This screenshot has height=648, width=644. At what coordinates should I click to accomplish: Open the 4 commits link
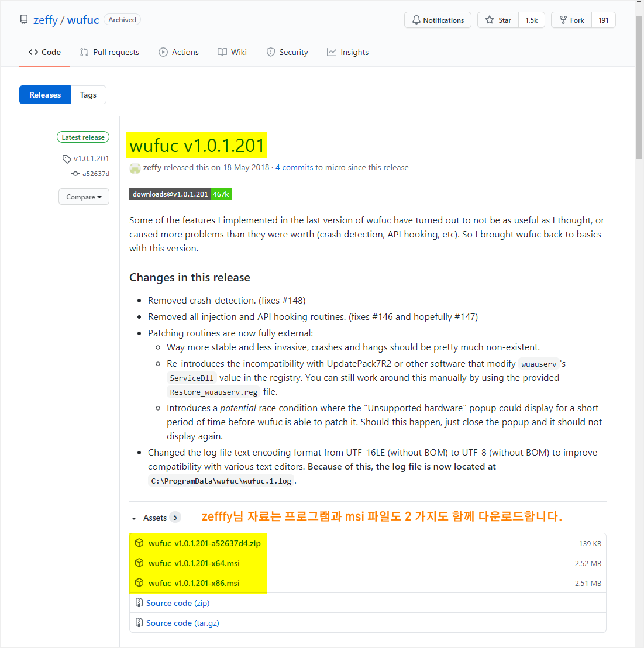coord(294,167)
